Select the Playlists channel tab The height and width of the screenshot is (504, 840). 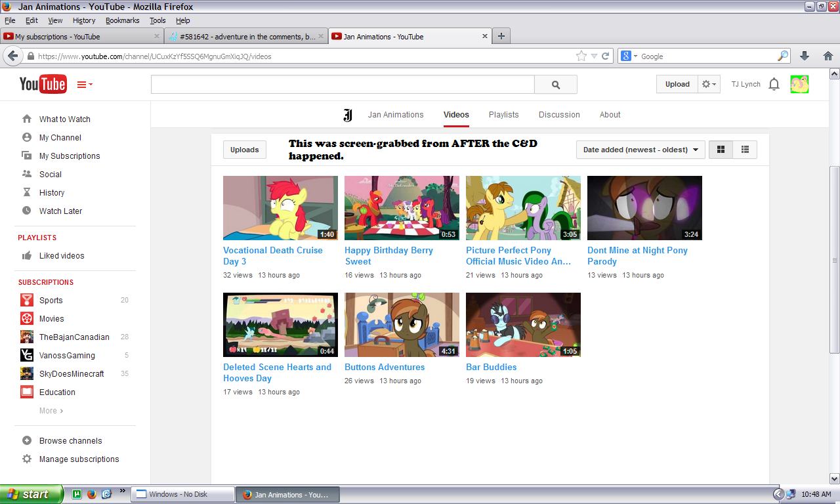point(503,114)
